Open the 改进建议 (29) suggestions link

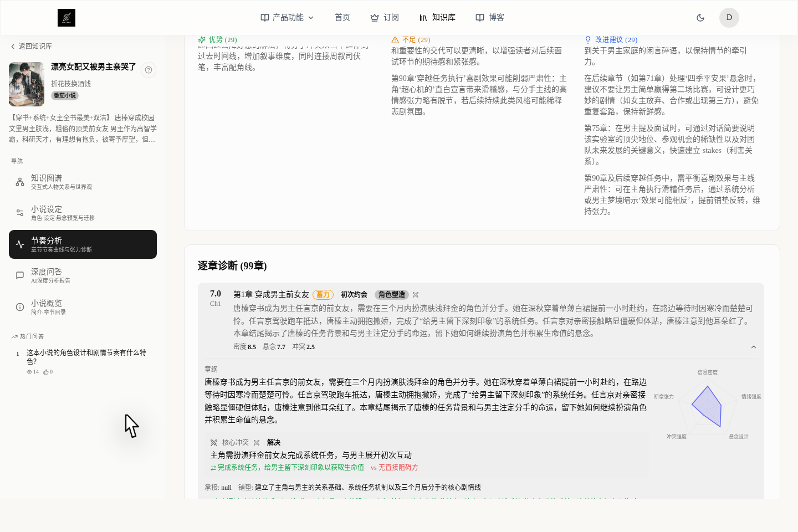coord(612,39)
